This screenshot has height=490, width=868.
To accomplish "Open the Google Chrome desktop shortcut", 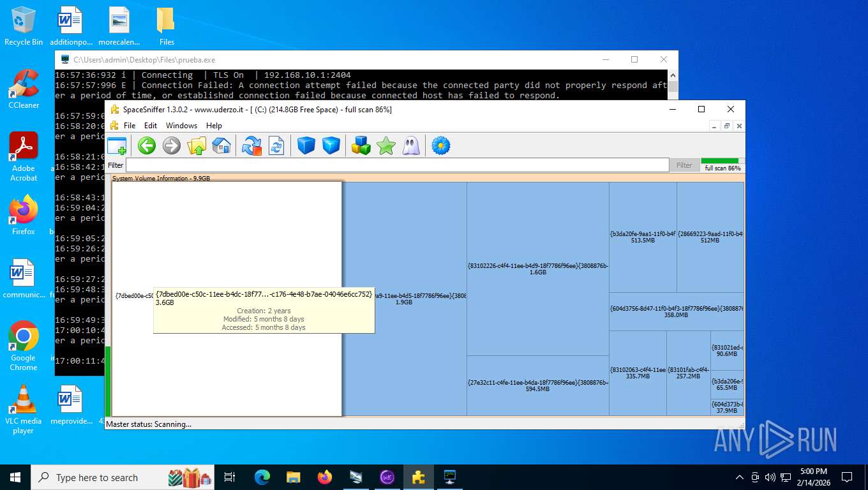I will click(24, 346).
